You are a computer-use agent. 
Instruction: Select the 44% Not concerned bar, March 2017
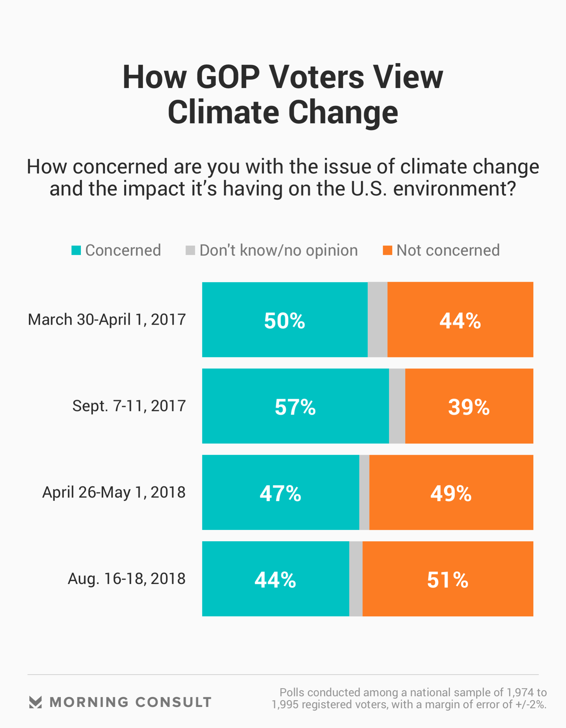pyautogui.click(x=460, y=320)
